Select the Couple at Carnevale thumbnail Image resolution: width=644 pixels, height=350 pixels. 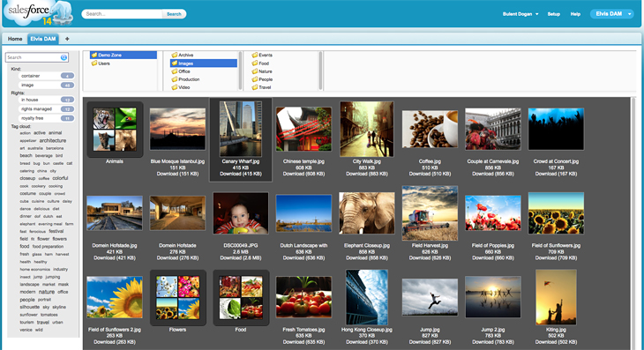point(493,130)
